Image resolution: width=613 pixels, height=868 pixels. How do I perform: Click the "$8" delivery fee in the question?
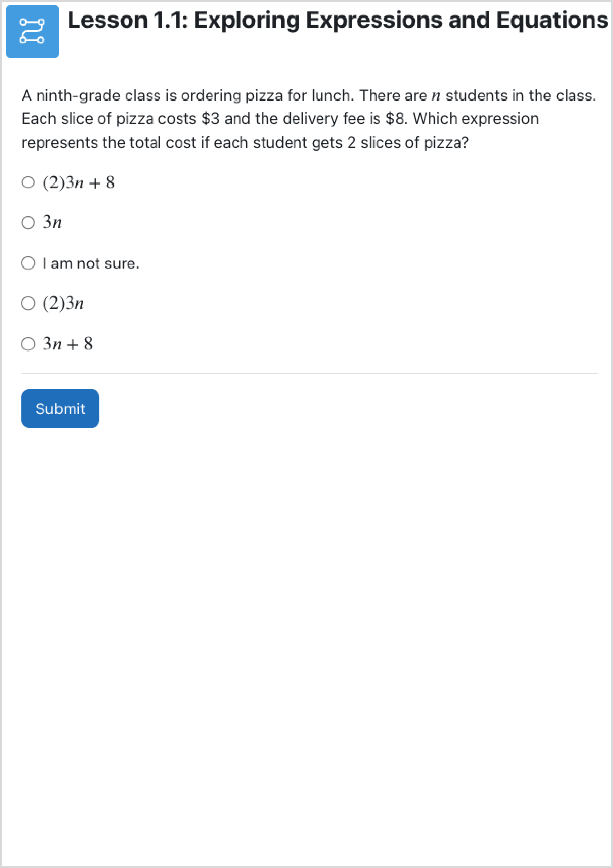[x=395, y=119]
